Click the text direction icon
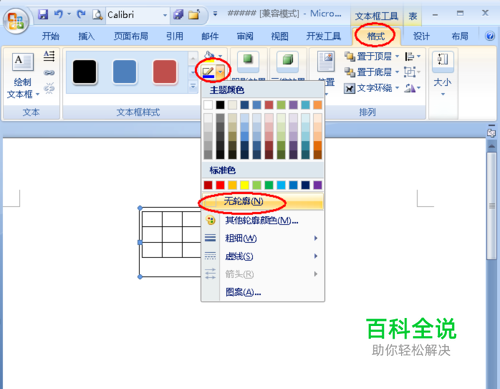The image size is (500, 389). tap(49, 56)
